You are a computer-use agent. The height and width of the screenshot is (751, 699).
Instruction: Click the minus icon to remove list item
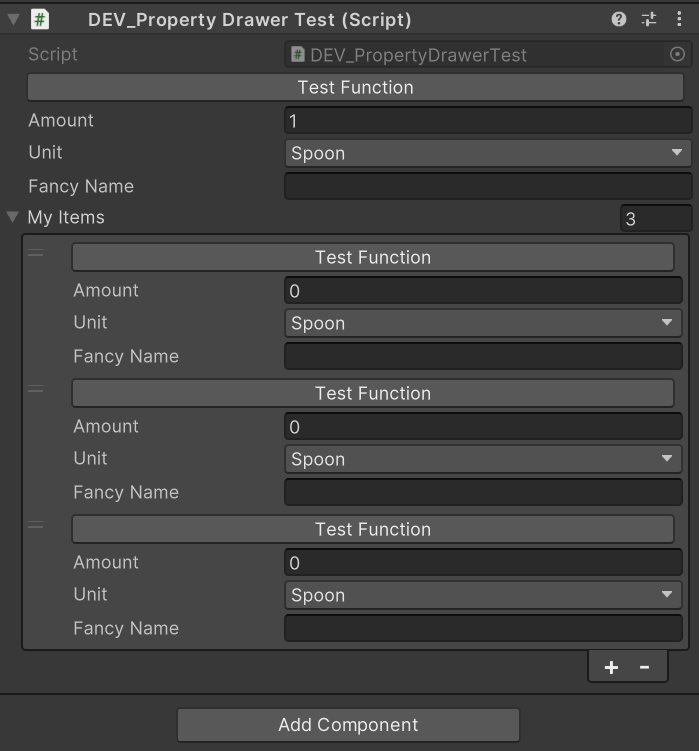click(645, 667)
